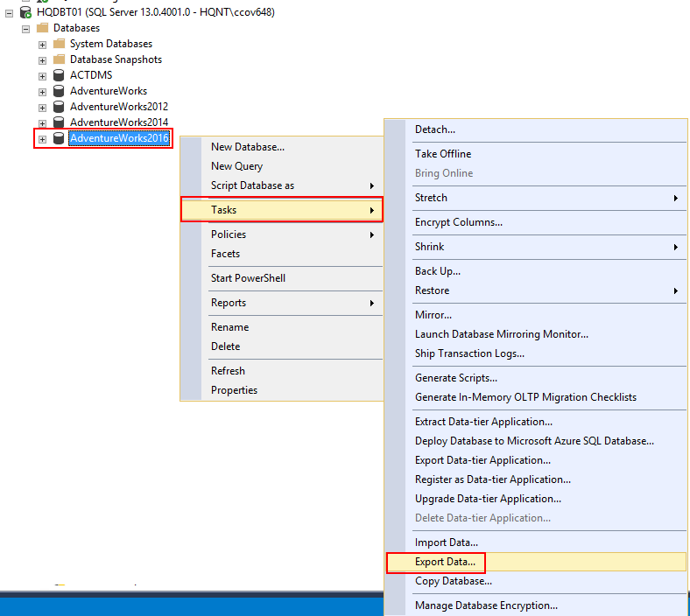Expand the AdventureWorks2014 database node
This screenshot has width=690, height=616.
tap(42, 123)
